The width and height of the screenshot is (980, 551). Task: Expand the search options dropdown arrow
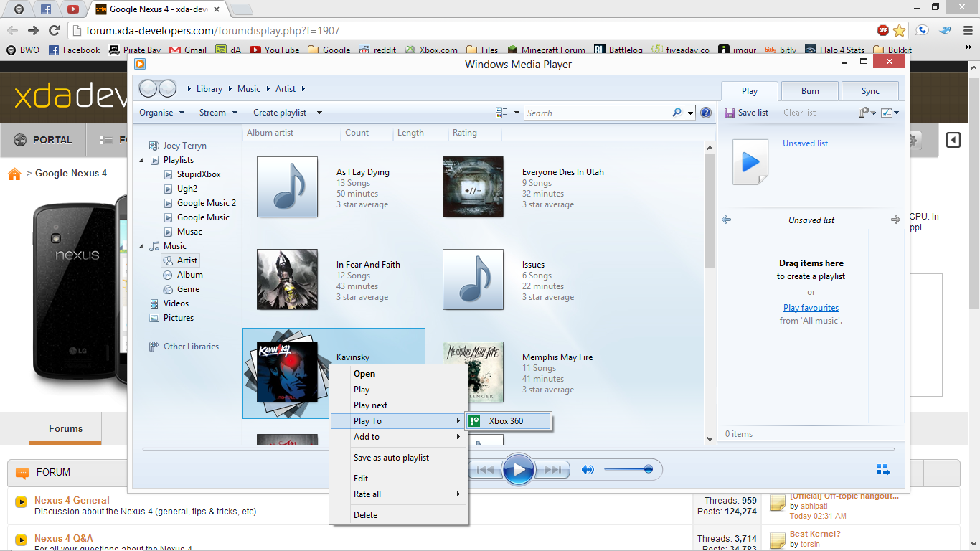coord(690,113)
